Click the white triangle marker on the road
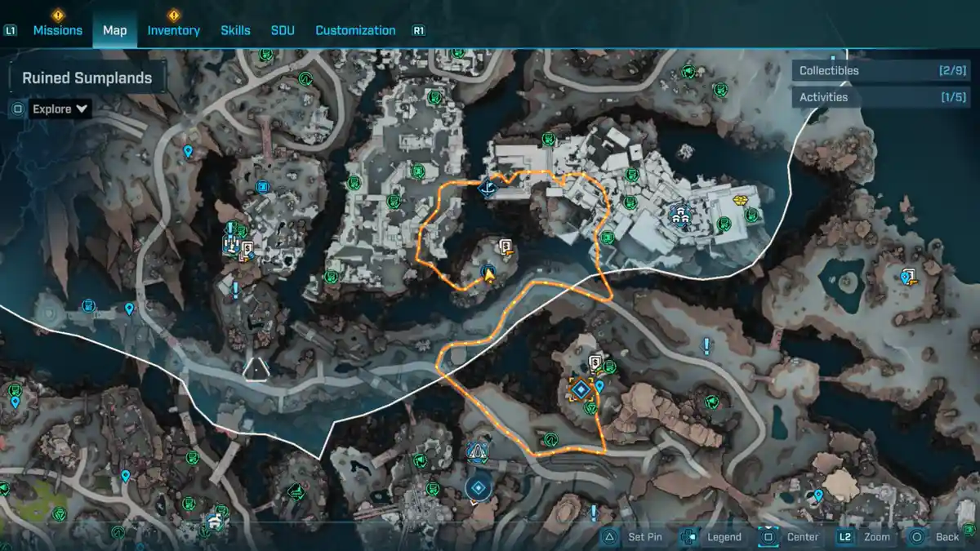This screenshot has height=551, width=980. [256, 369]
